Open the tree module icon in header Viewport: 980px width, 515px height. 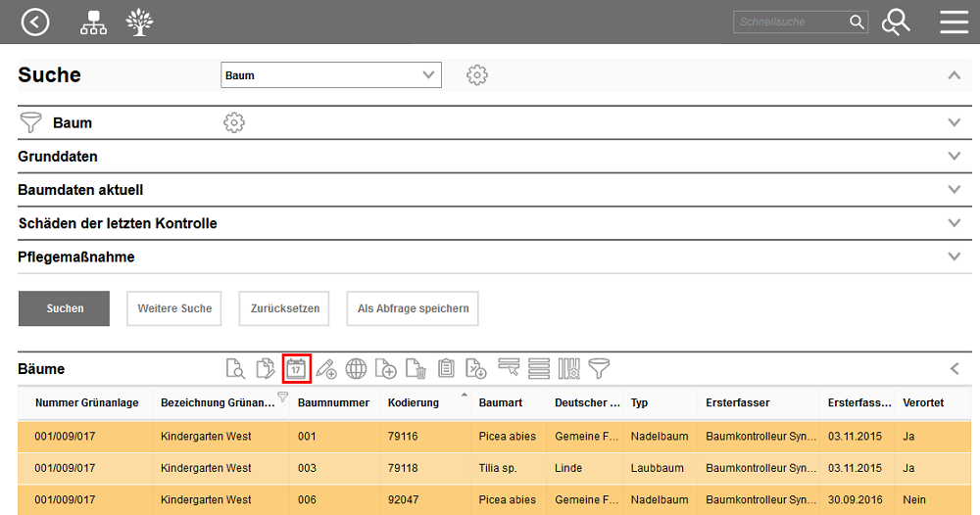(x=139, y=23)
